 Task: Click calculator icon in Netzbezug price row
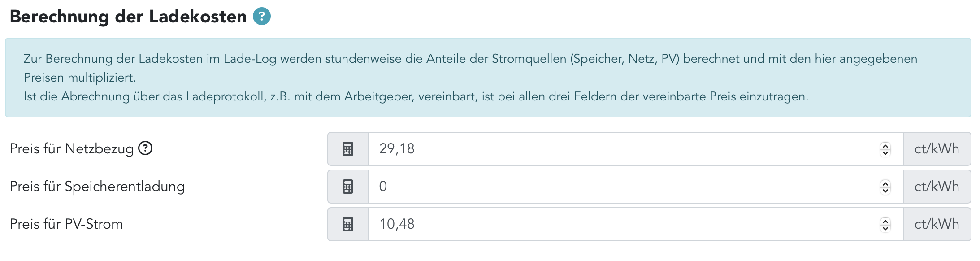pyautogui.click(x=348, y=149)
